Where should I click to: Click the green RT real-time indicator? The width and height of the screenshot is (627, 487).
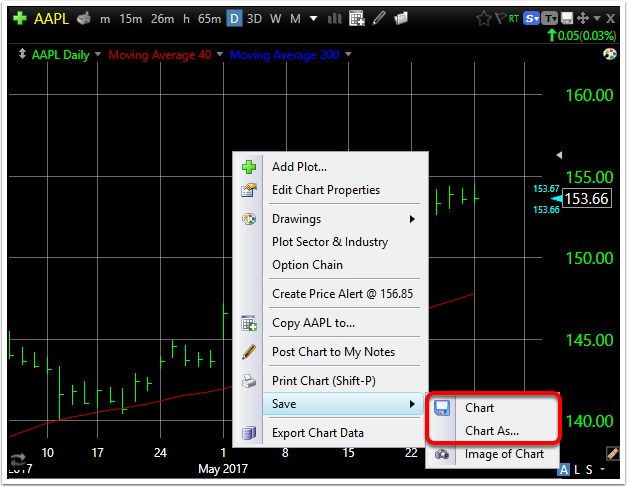point(514,19)
